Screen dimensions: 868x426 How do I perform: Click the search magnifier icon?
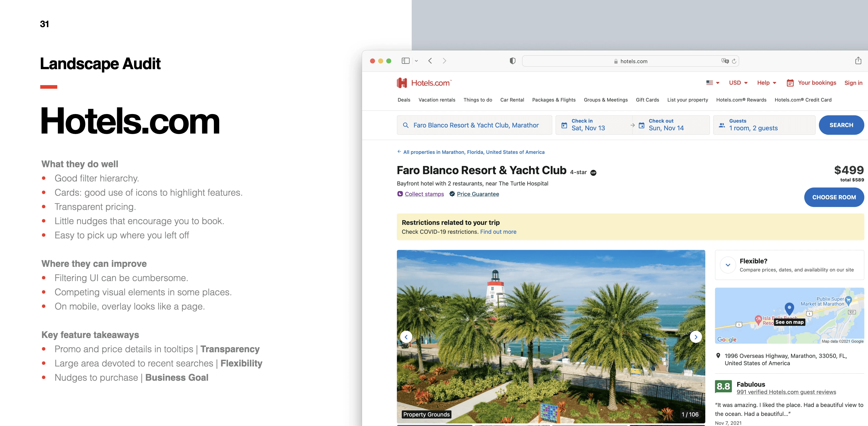click(406, 125)
